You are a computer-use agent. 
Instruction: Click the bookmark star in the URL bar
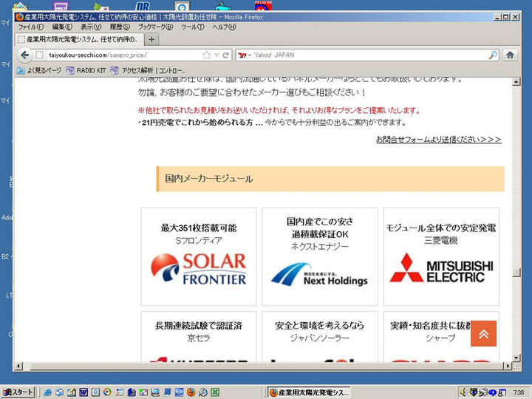(x=207, y=55)
